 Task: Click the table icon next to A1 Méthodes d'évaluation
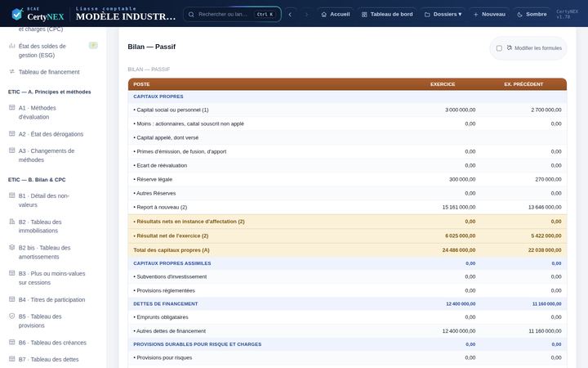(11, 107)
